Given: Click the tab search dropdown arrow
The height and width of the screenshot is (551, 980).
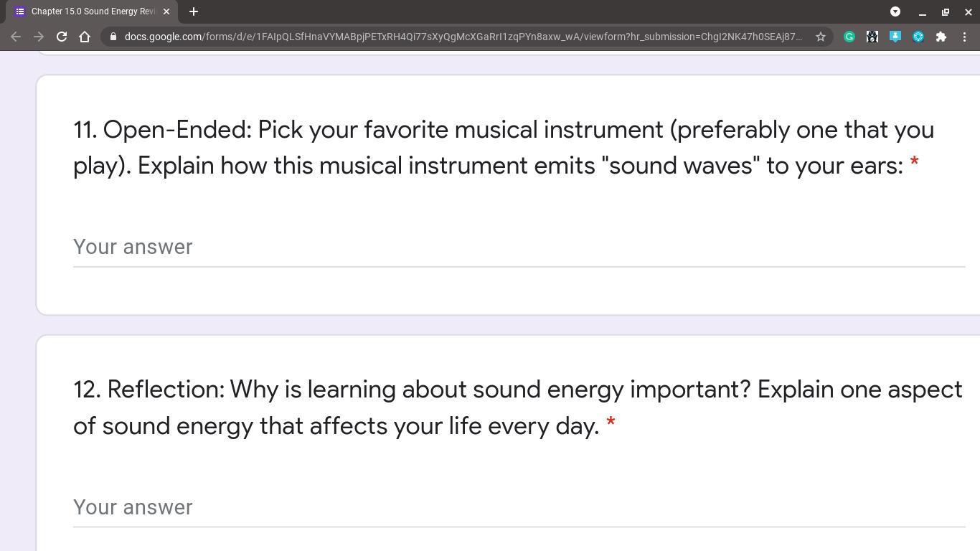Looking at the screenshot, I should pos(895,11).
